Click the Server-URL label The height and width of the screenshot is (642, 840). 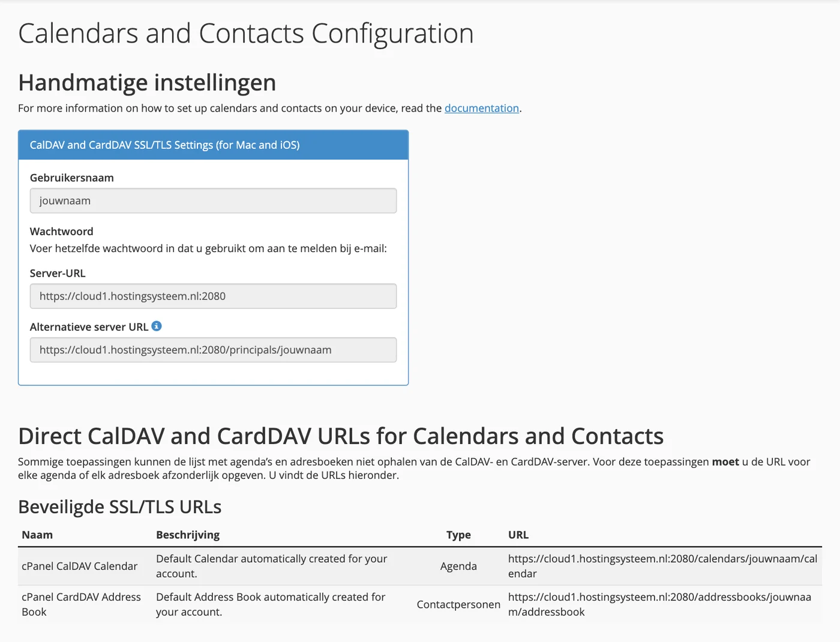58,273
